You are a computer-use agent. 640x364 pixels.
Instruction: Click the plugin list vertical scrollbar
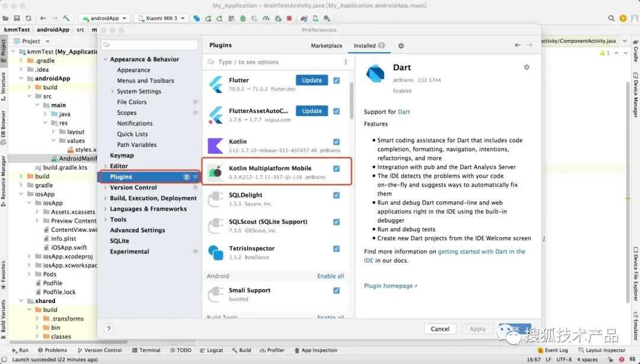[x=351, y=101]
